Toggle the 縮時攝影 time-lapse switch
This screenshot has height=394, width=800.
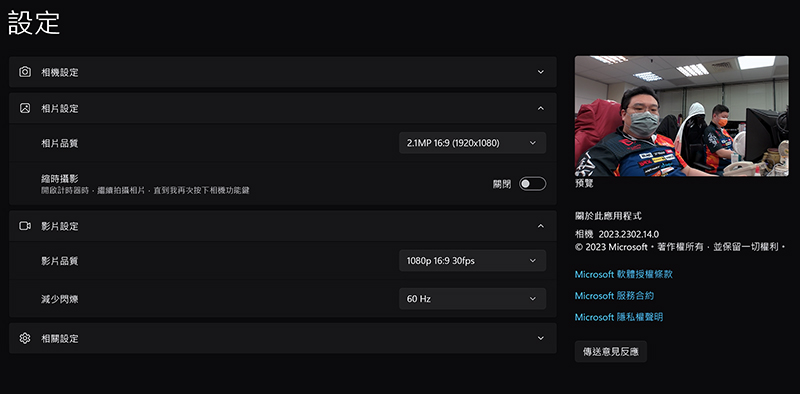click(x=532, y=184)
